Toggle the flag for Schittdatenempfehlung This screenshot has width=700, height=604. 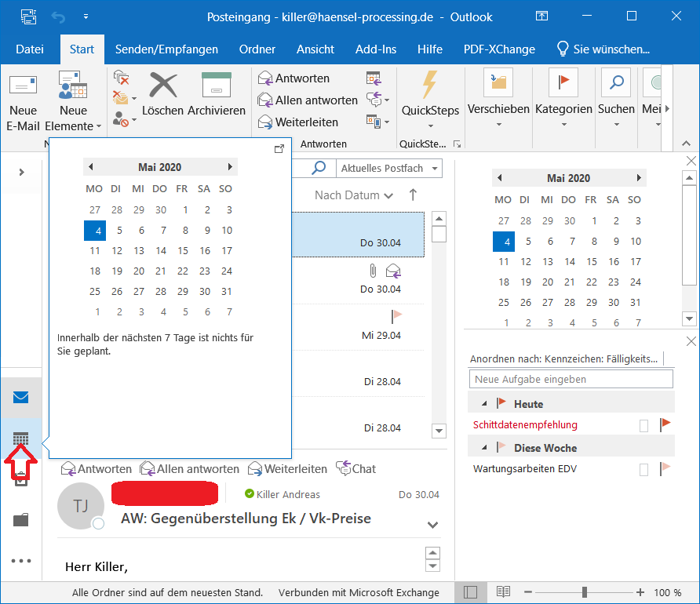coord(665,424)
